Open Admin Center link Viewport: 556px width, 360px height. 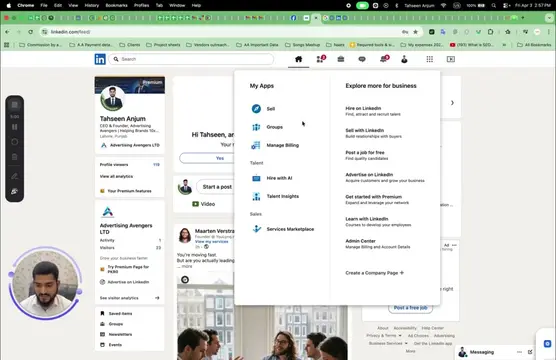pos(360,241)
